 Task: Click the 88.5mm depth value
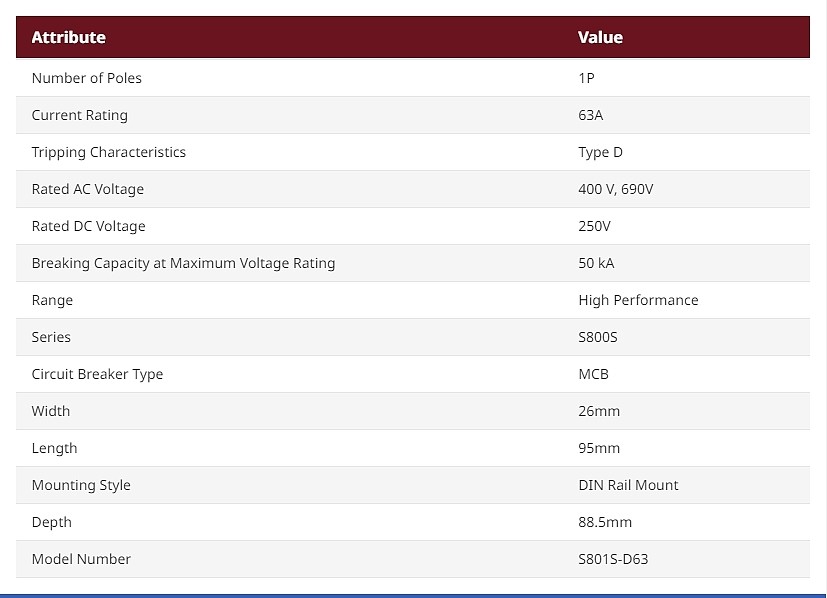[605, 522]
